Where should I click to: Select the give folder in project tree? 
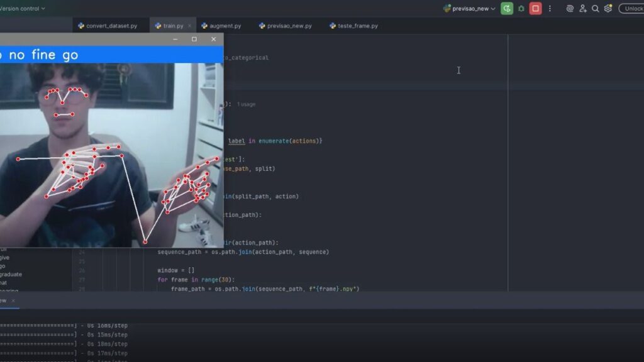pos(5,257)
